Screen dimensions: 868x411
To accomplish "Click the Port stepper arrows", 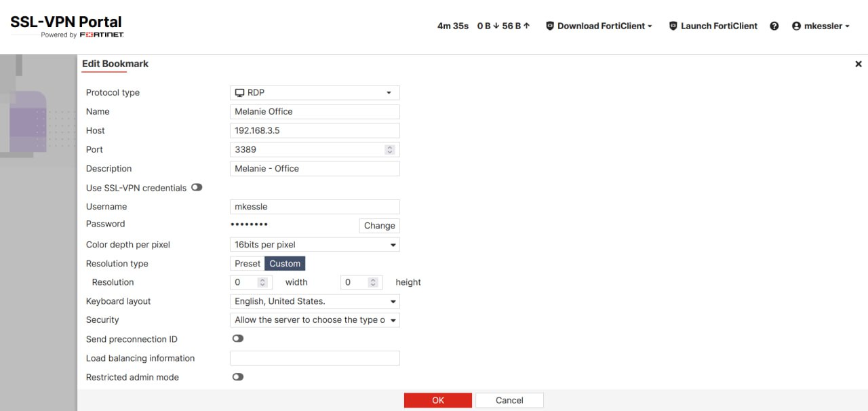I will click(389, 149).
